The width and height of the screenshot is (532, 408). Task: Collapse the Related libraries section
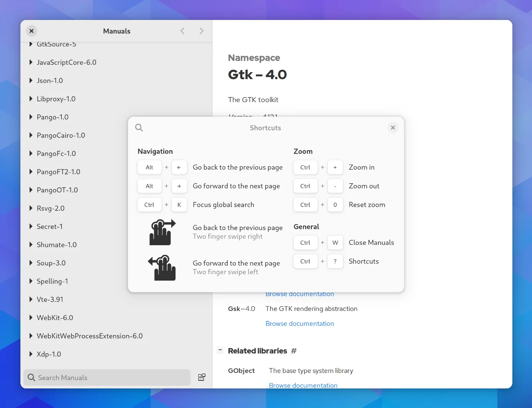(x=220, y=350)
